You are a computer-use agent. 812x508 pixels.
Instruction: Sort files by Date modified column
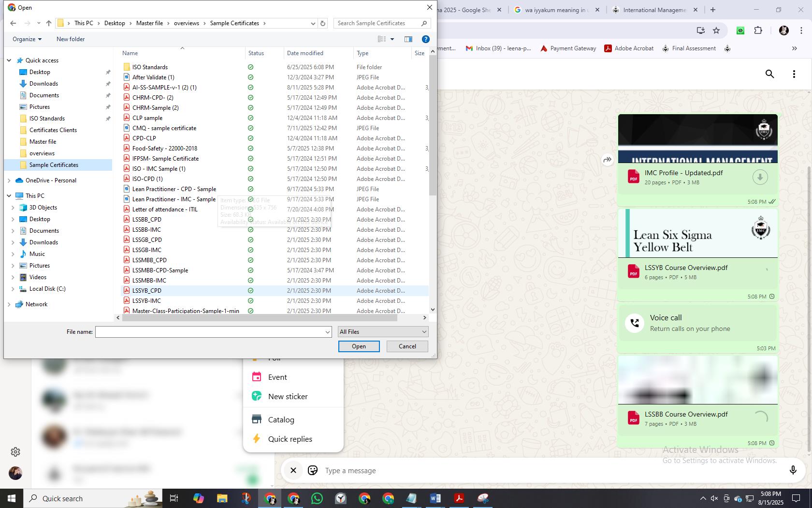click(x=305, y=53)
